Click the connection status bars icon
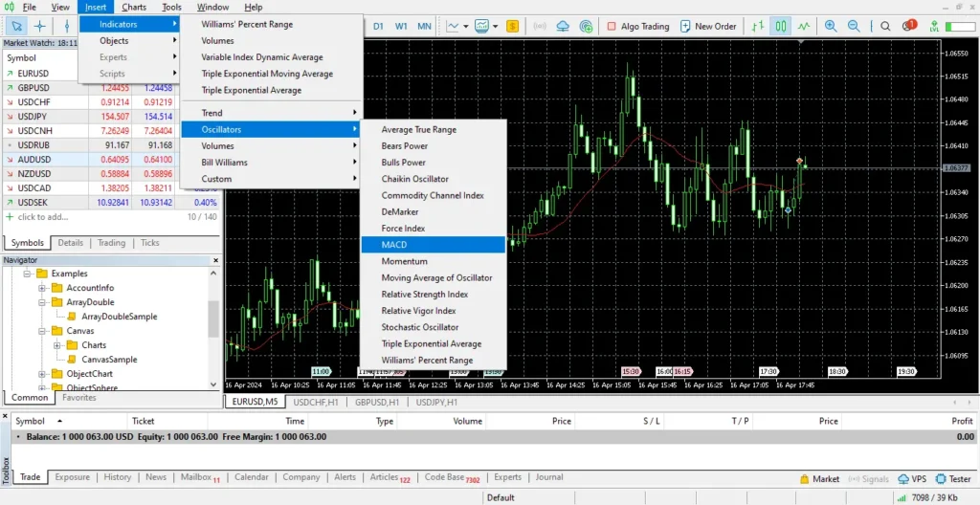This screenshot has width=980, height=505. click(x=901, y=497)
